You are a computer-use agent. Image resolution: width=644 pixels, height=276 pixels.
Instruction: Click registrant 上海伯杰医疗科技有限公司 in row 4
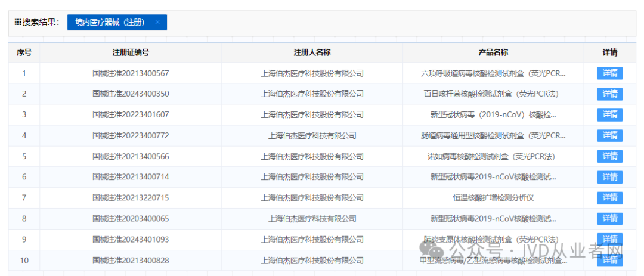coord(312,135)
